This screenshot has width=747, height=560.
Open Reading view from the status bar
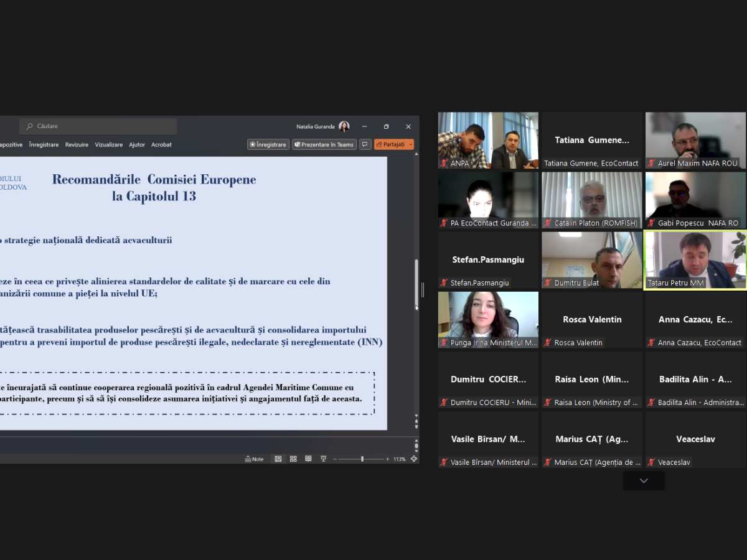click(308, 459)
